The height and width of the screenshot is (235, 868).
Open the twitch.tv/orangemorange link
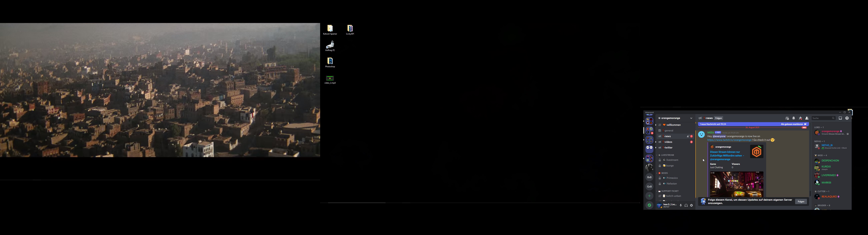pyautogui.click(x=729, y=140)
